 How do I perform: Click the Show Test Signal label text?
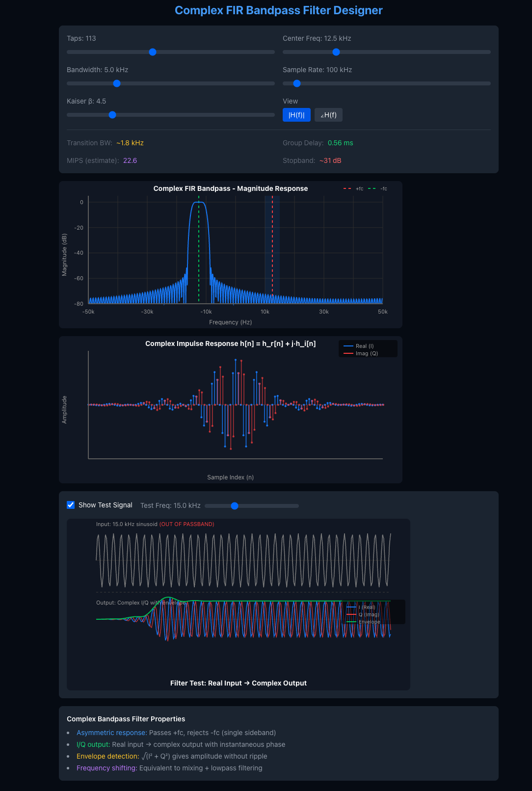tap(106, 505)
